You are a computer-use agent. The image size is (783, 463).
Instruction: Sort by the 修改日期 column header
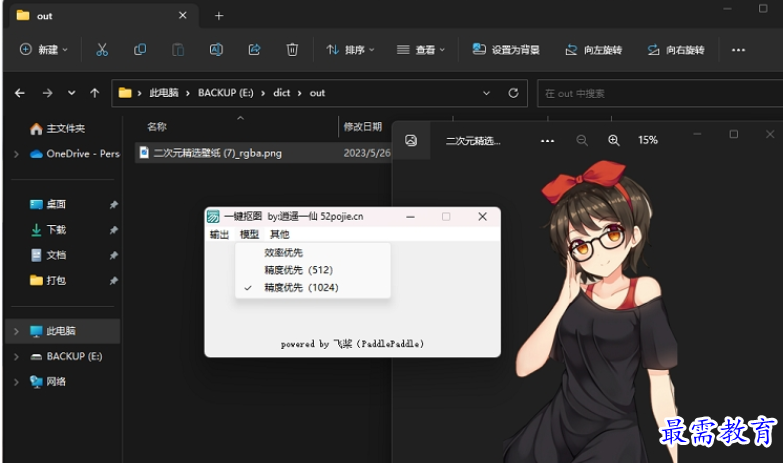tap(363, 127)
